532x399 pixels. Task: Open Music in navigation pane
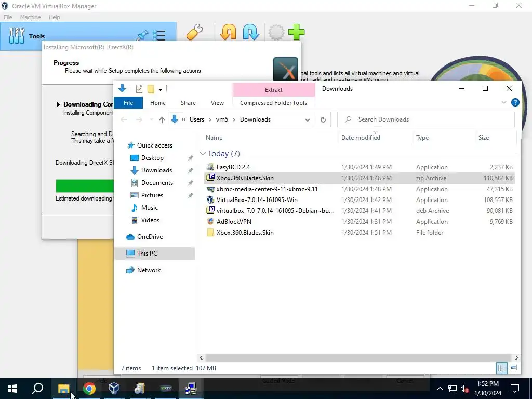click(149, 208)
